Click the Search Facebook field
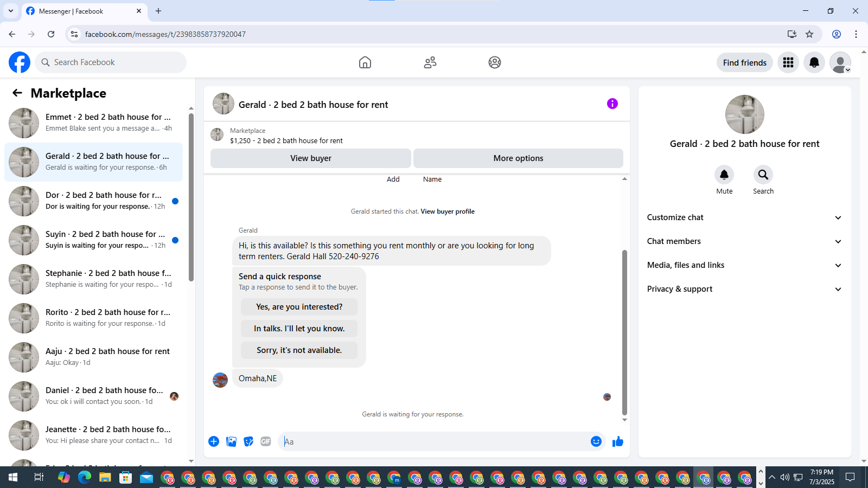This screenshot has height=488, width=868. [x=111, y=62]
